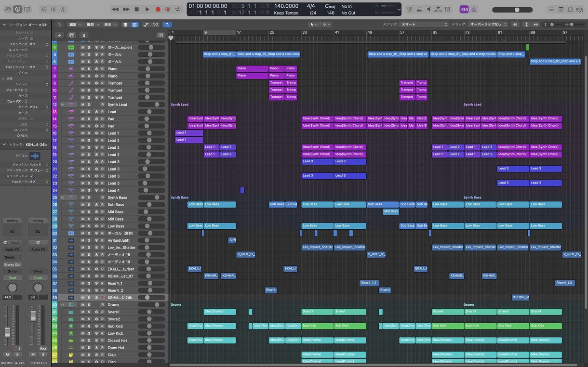Collapse the Synth Lead track stack

(x=62, y=105)
